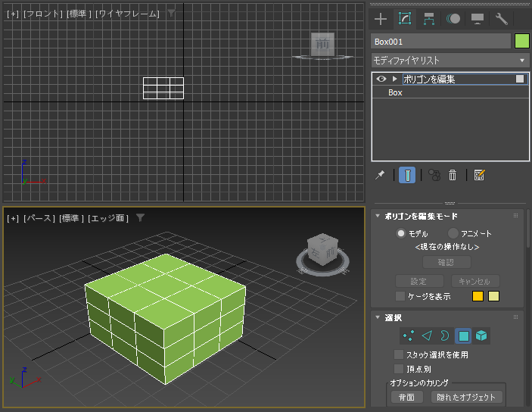The height and width of the screenshot is (412, 532).
Task: Open the [エッジ面] shading menu
Action: point(108,218)
